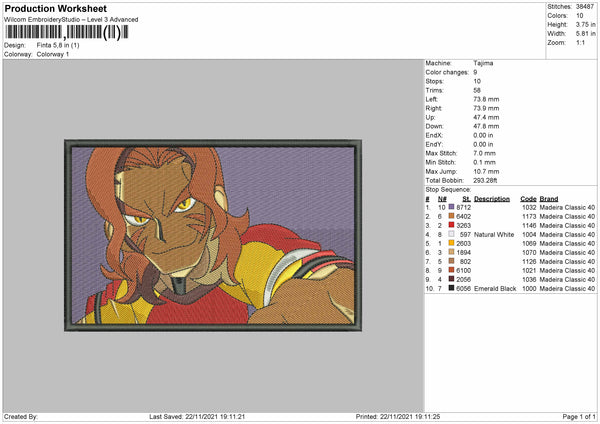Click the Min Stitch value 0.1 mm
600x424 pixels.
pyautogui.click(x=484, y=162)
